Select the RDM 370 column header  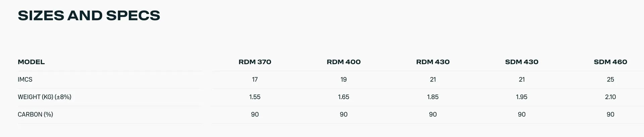255,62
